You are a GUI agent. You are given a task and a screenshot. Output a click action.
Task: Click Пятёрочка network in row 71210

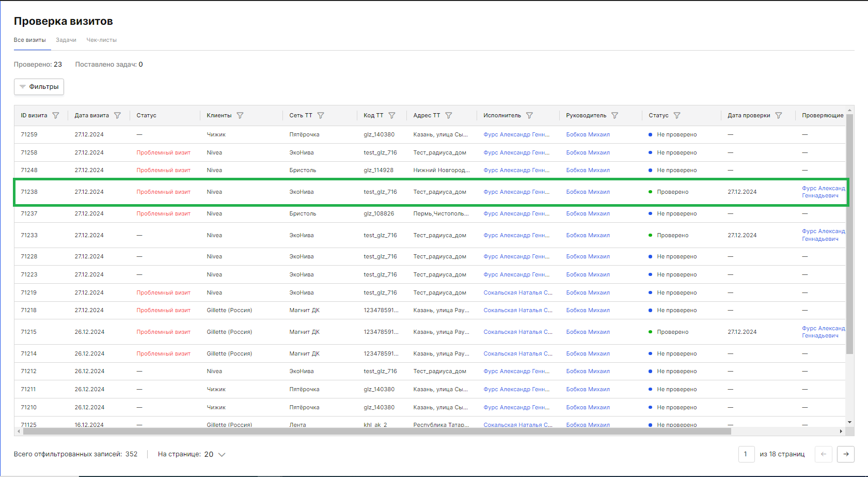(304, 407)
